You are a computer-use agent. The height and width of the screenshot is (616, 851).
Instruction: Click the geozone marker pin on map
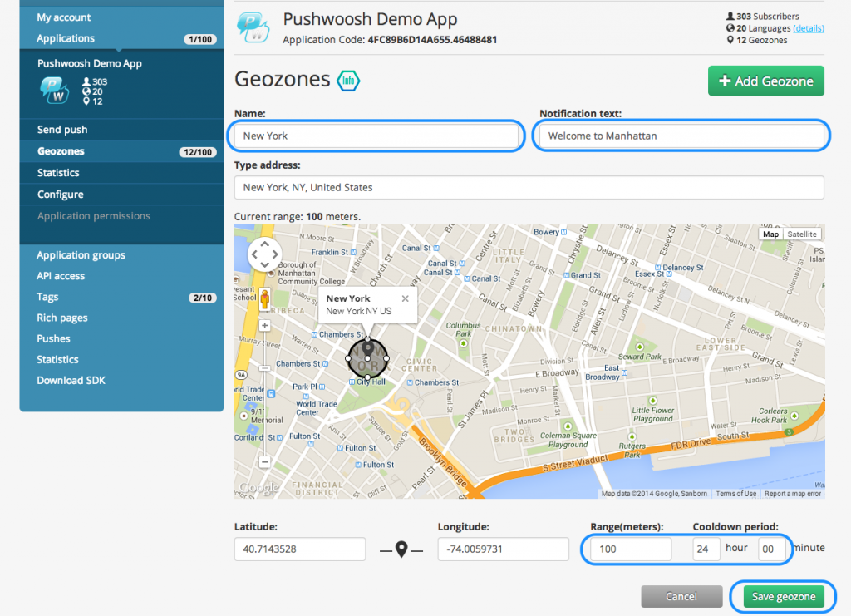[x=368, y=349]
